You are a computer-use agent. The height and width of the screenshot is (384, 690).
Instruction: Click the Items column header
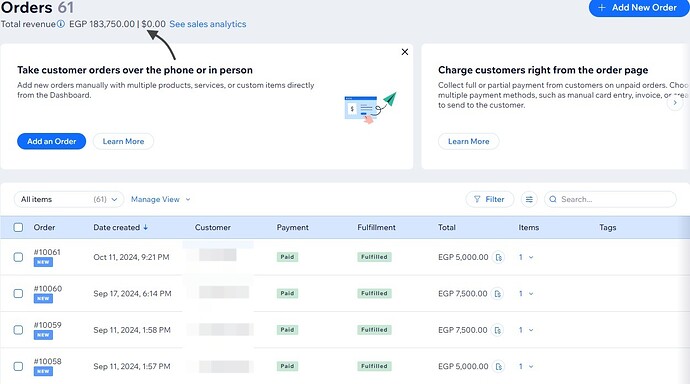click(529, 227)
